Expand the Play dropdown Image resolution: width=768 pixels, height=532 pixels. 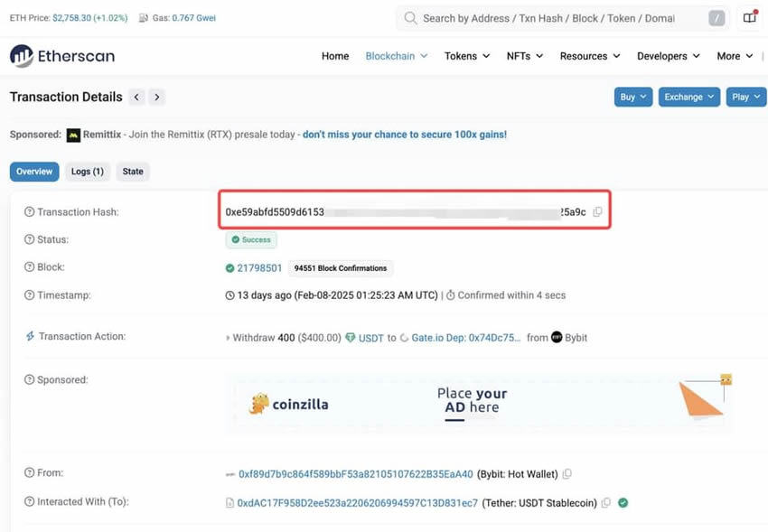[x=745, y=98]
